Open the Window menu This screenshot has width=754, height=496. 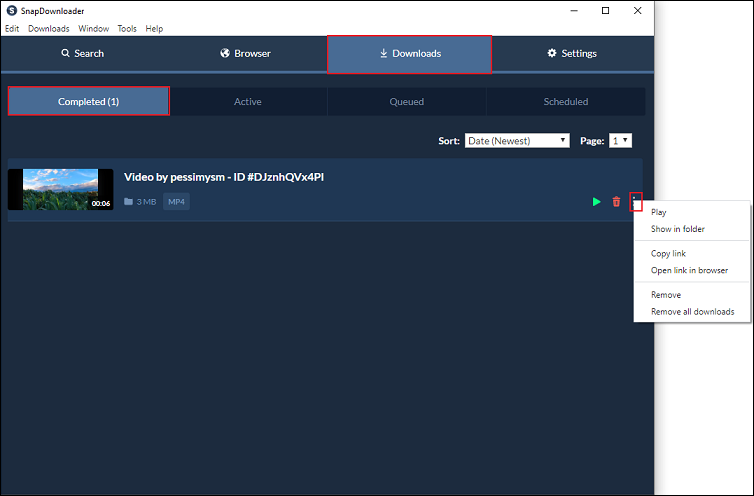[93, 28]
